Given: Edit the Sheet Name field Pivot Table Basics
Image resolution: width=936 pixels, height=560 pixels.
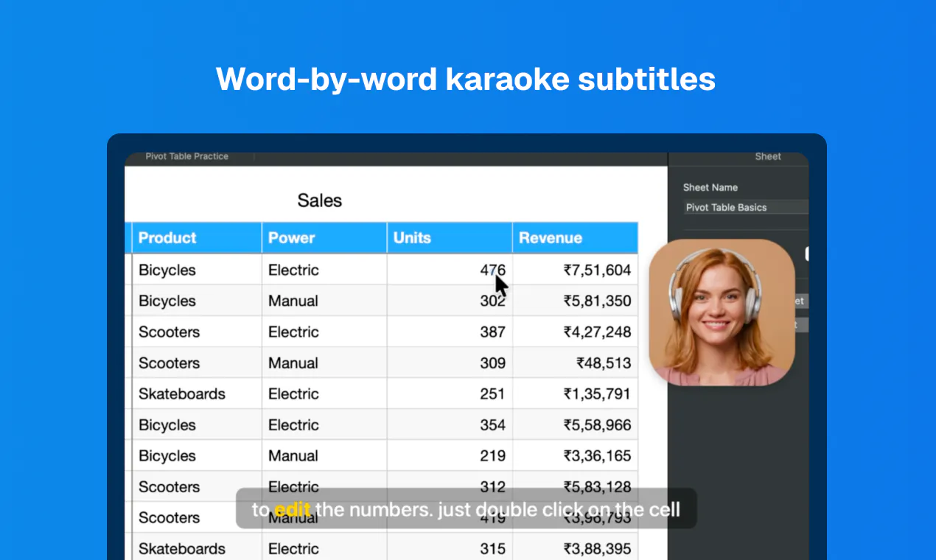Looking at the screenshot, I should point(746,207).
